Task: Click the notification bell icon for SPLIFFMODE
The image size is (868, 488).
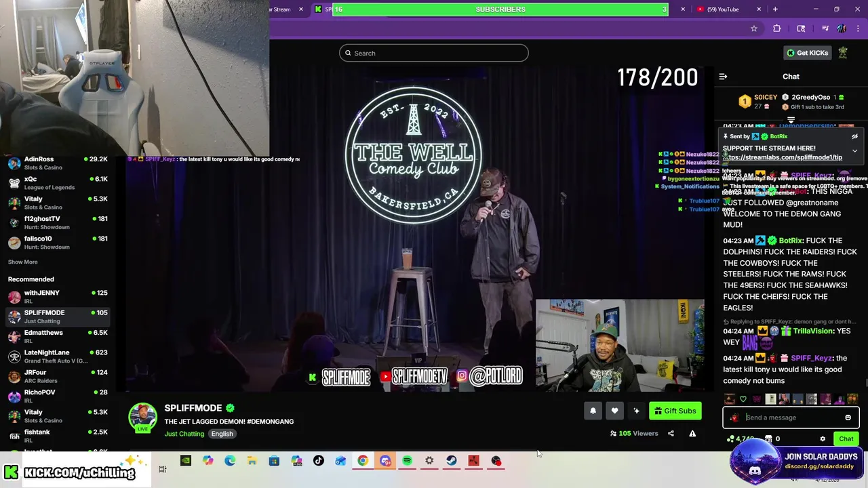Action: (x=593, y=411)
